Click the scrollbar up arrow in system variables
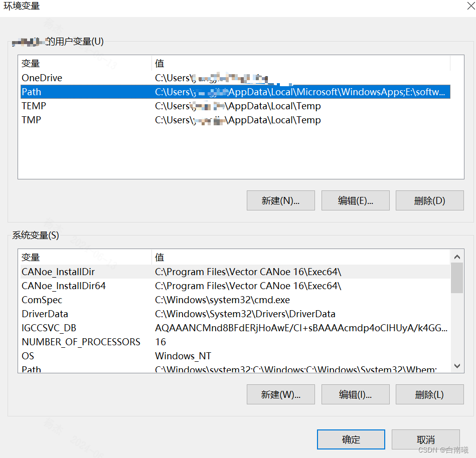This screenshot has height=458, width=476. 457,256
